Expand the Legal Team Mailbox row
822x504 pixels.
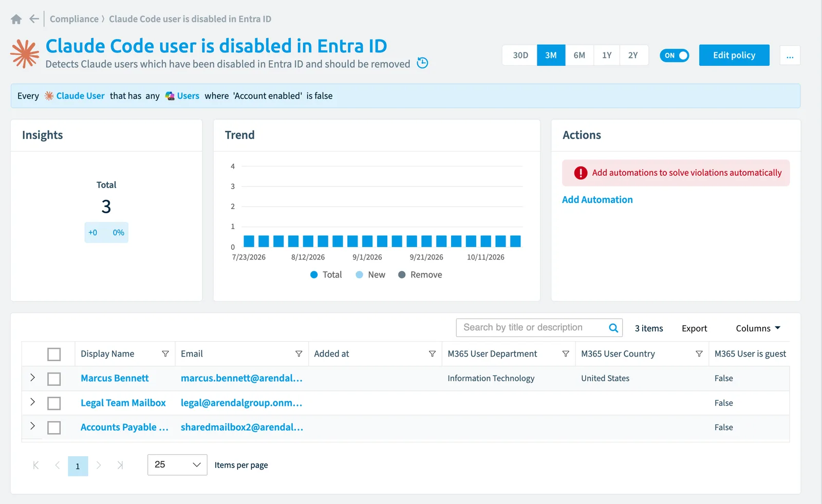[x=32, y=402]
